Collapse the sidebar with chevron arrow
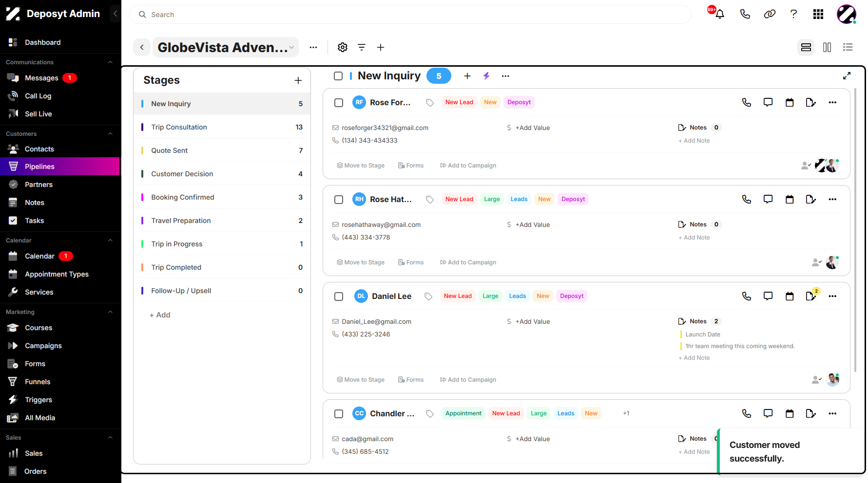 [x=115, y=14]
